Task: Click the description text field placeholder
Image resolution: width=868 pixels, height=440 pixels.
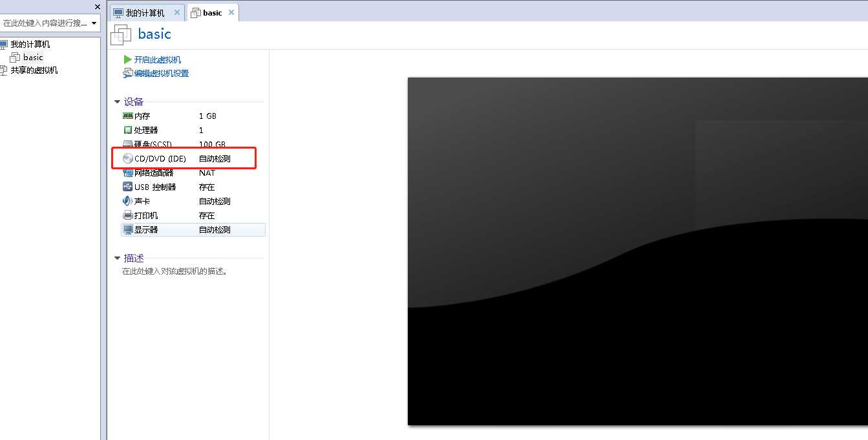Action: [x=175, y=271]
